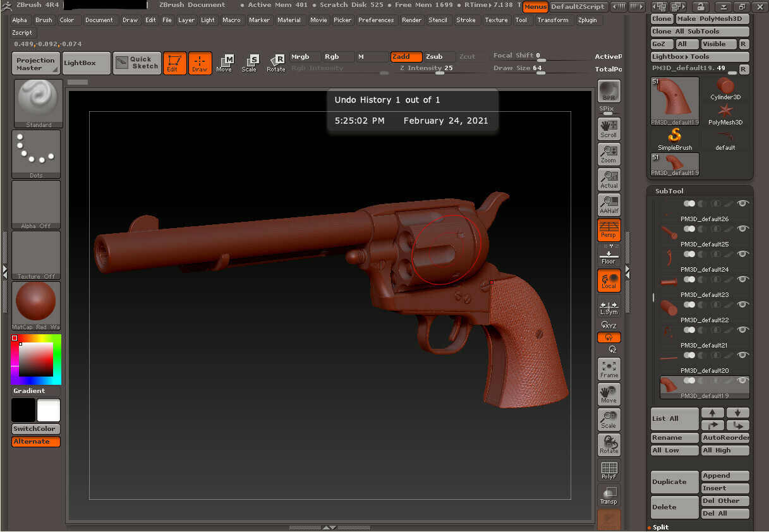Toggle Persp perspective view

pyautogui.click(x=609, y=230)
